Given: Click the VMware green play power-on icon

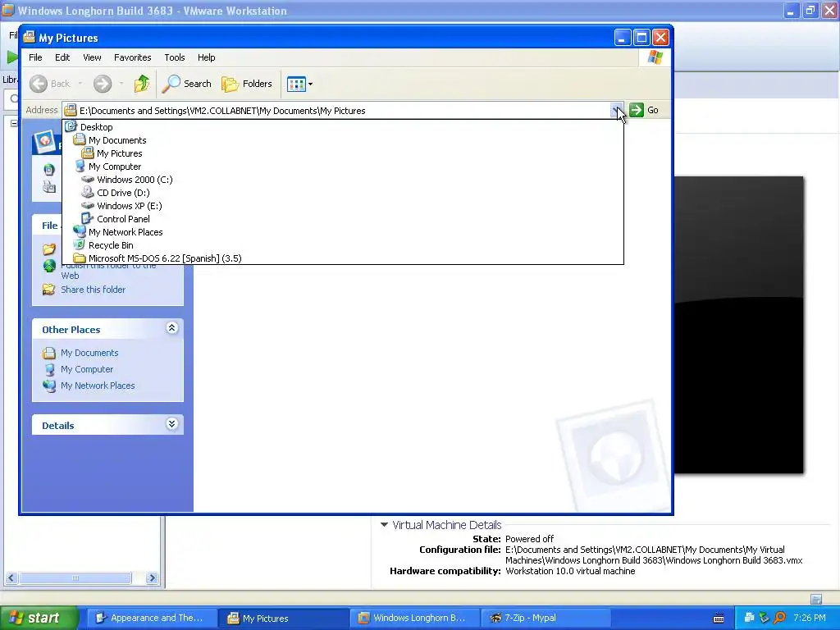Looking at the screenshot, I should point(11,57).
